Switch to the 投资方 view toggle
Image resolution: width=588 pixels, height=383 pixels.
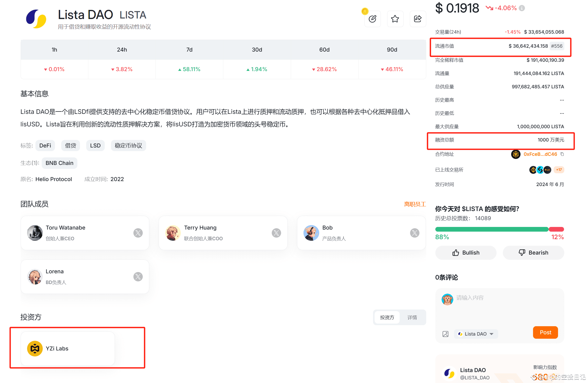pos(387,317)
